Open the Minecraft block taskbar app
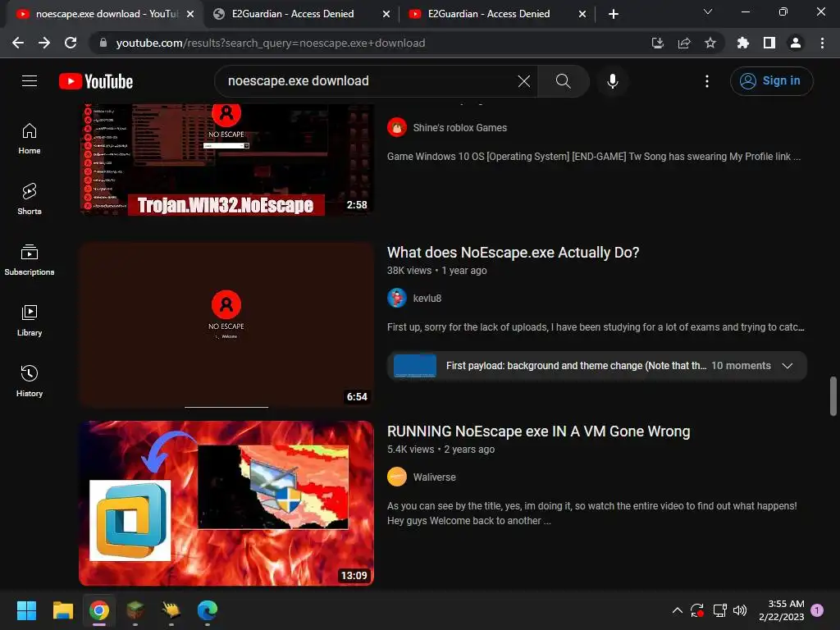Image resolution: width=840 pixels, height=630 pixels. [135, 610]
